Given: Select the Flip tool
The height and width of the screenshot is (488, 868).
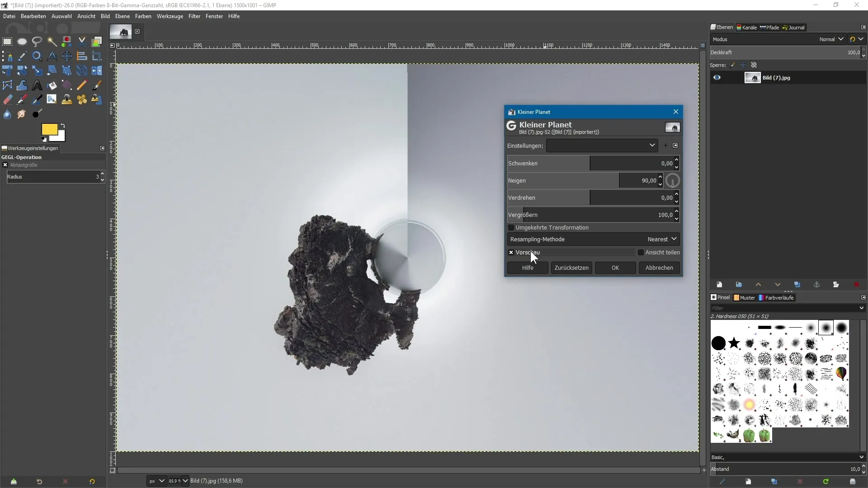Looking at the screenshot, I should click(x=97, y=70).
